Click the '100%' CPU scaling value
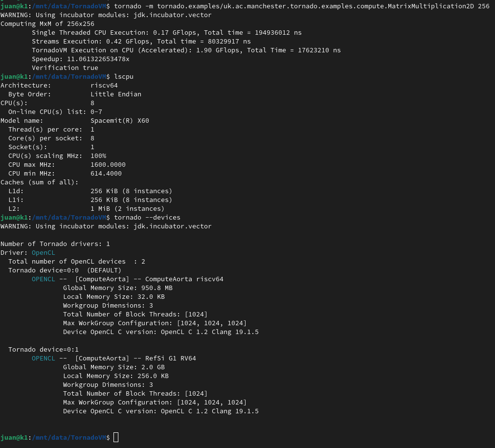 pyautogui.click(x=98, y=156)
